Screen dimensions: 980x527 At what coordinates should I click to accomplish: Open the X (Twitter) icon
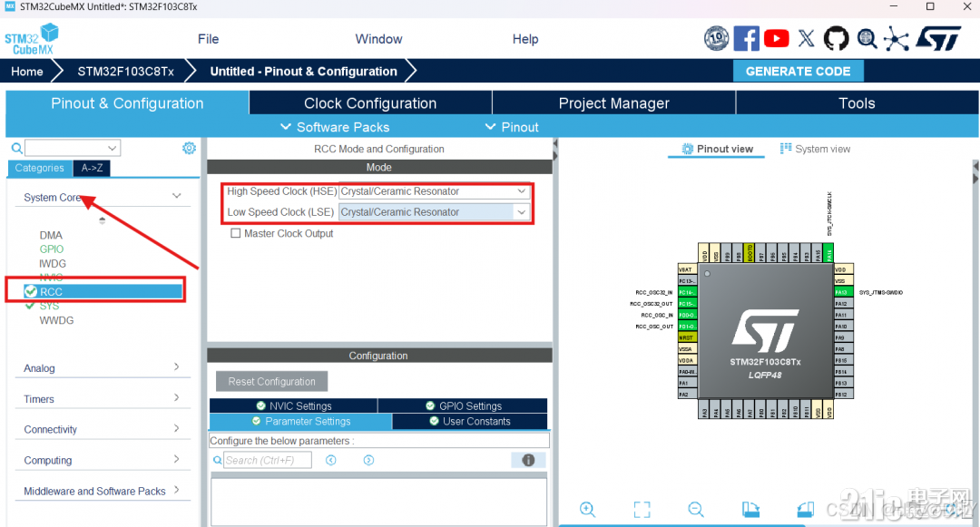point(807,39)
